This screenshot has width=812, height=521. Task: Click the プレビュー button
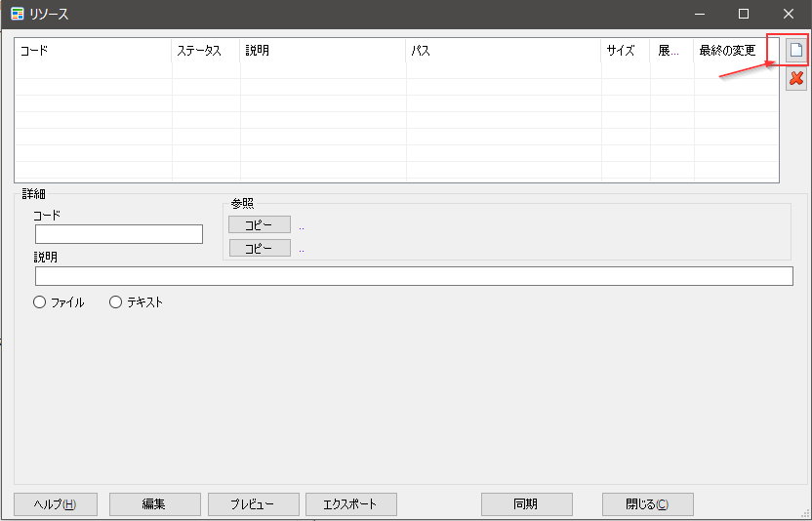(253, 503)
